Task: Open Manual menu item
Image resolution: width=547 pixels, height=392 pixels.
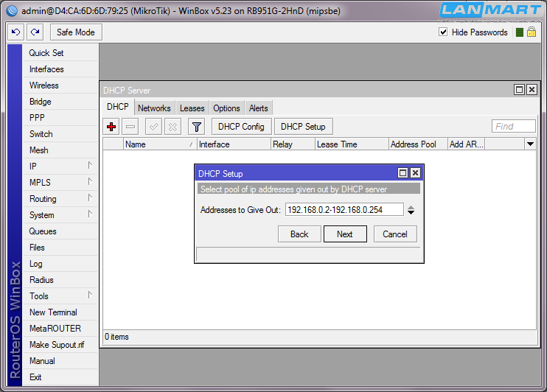Action: (x=60, y=361)
